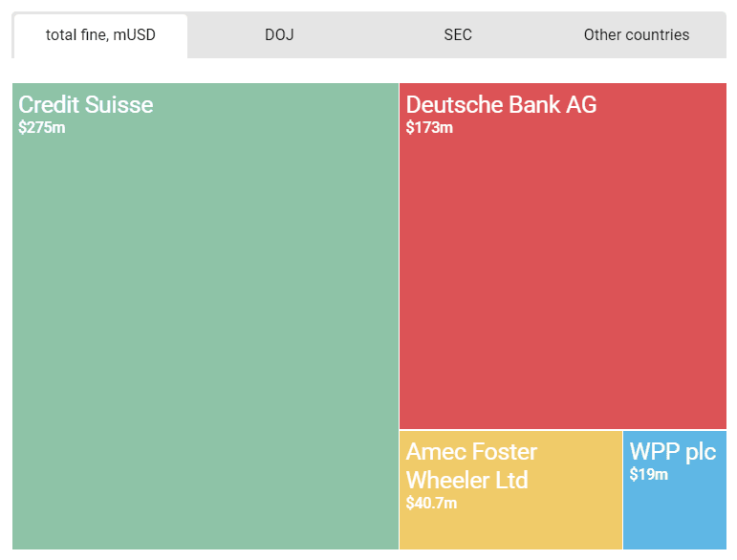
Task: Click the 'Wheeler Ltd' text line
Action: coord(466,480)
